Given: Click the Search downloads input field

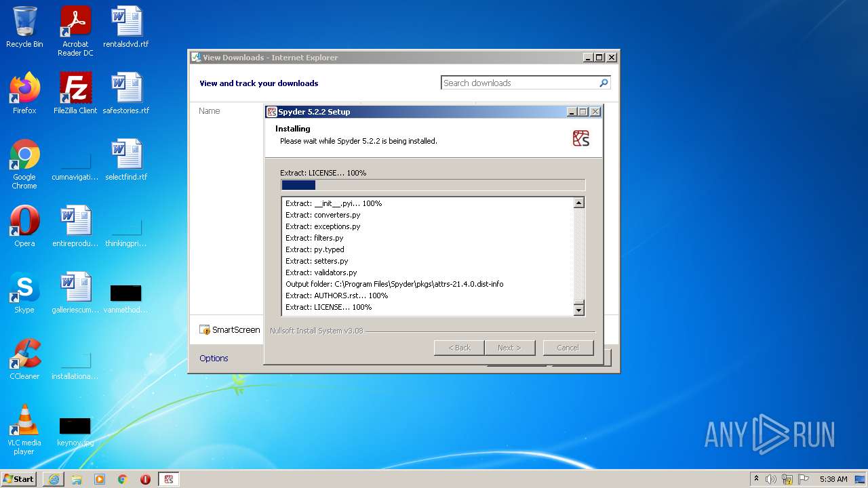Looking at the screenshot, I should [x=519, y=83].
